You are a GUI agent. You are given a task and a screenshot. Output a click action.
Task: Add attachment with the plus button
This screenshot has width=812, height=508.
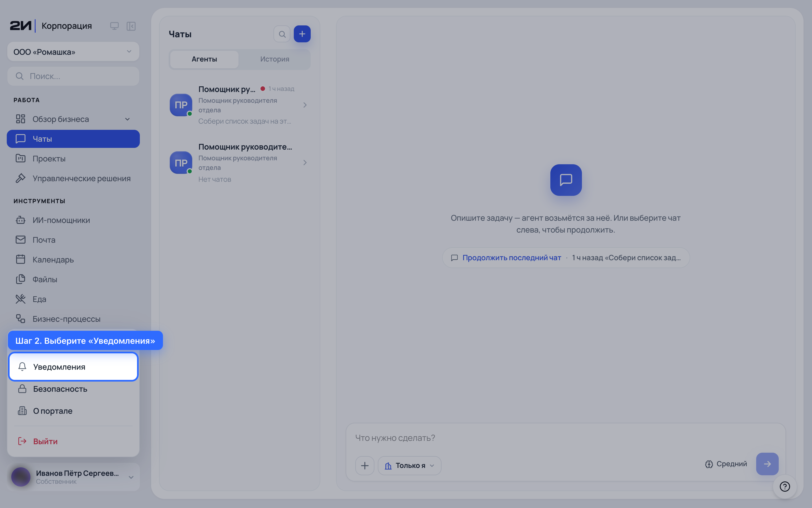coord(365,465)
